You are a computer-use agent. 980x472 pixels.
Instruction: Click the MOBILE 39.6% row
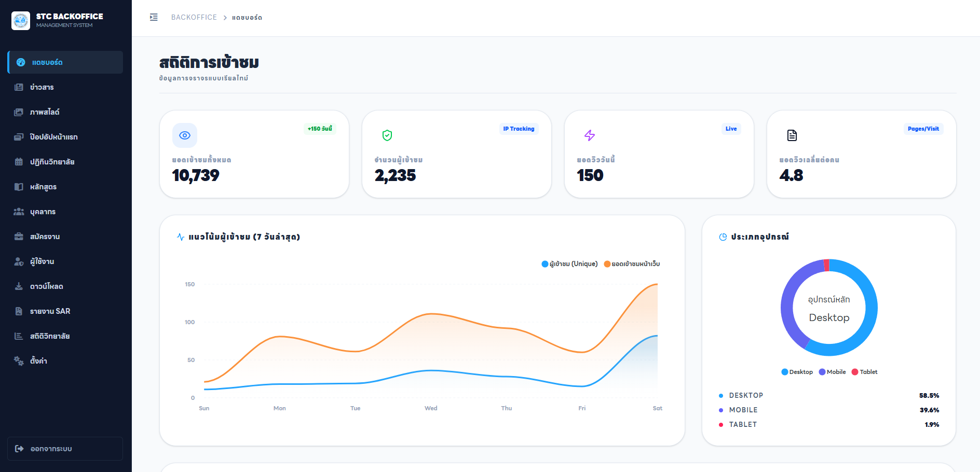(829, 410)
